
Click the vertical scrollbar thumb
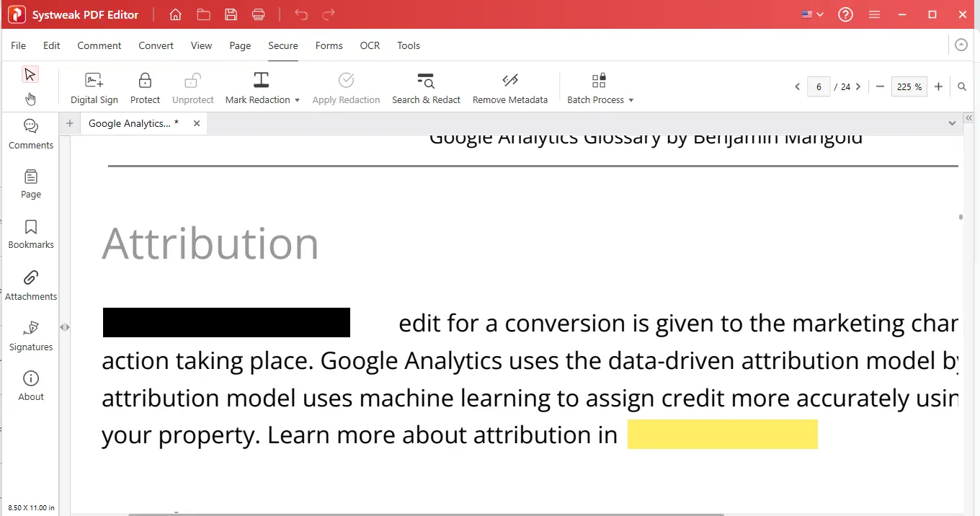coord(961,216)
